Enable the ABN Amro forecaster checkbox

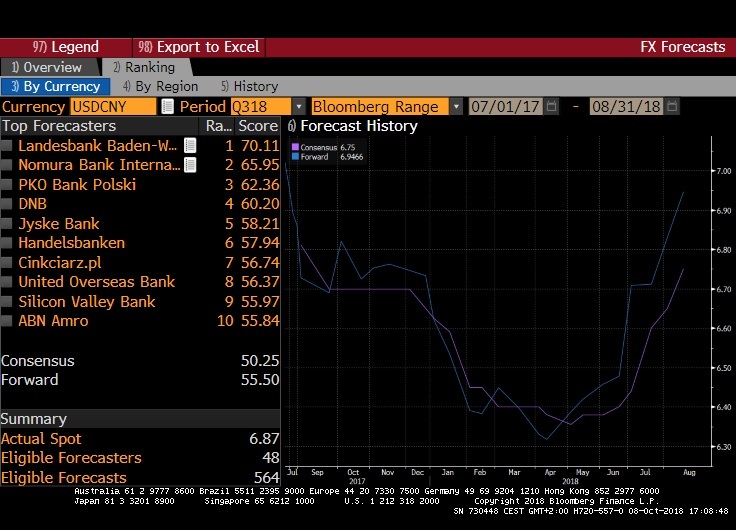(x=8, y=321)
